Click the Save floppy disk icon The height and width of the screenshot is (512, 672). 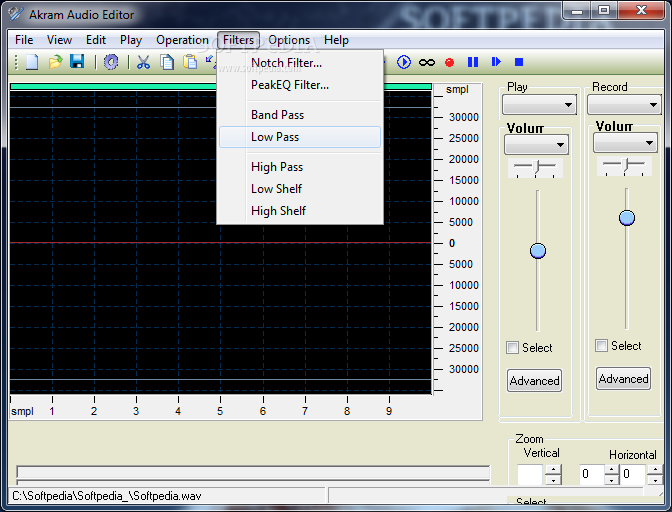tap(78, 62)
